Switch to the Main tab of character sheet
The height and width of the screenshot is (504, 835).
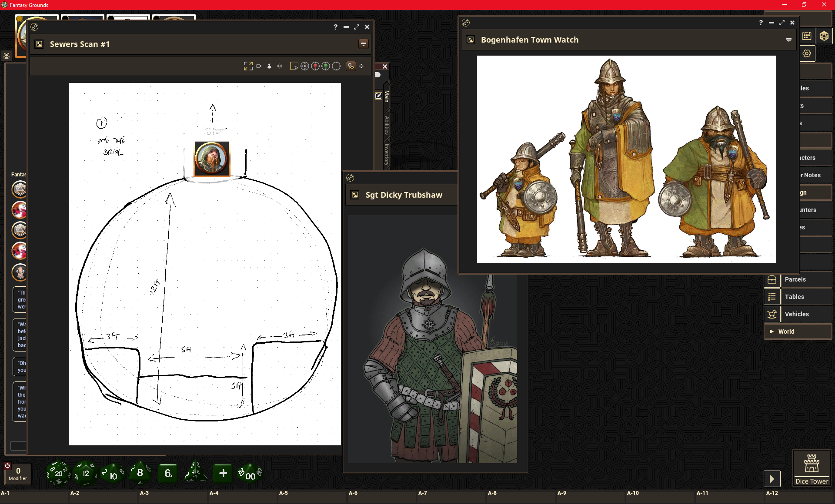click(386, 96)
